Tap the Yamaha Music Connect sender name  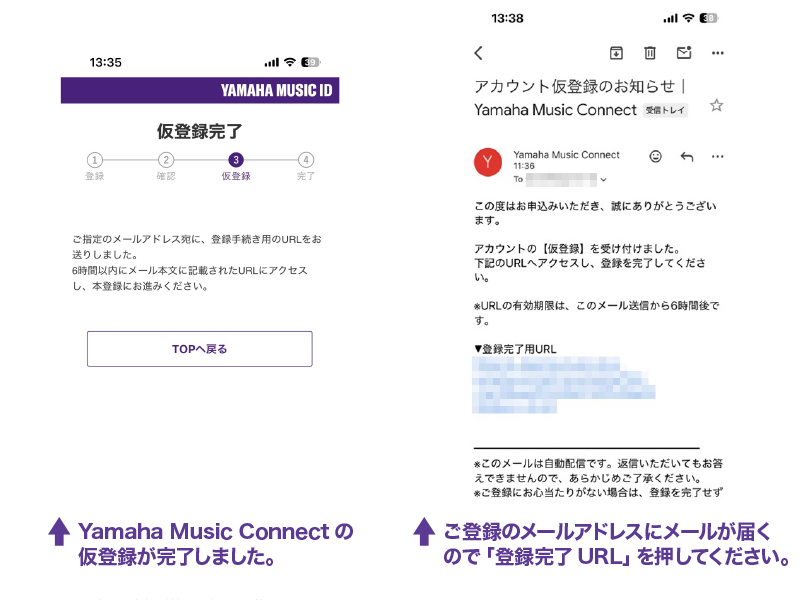coord(566,155)
